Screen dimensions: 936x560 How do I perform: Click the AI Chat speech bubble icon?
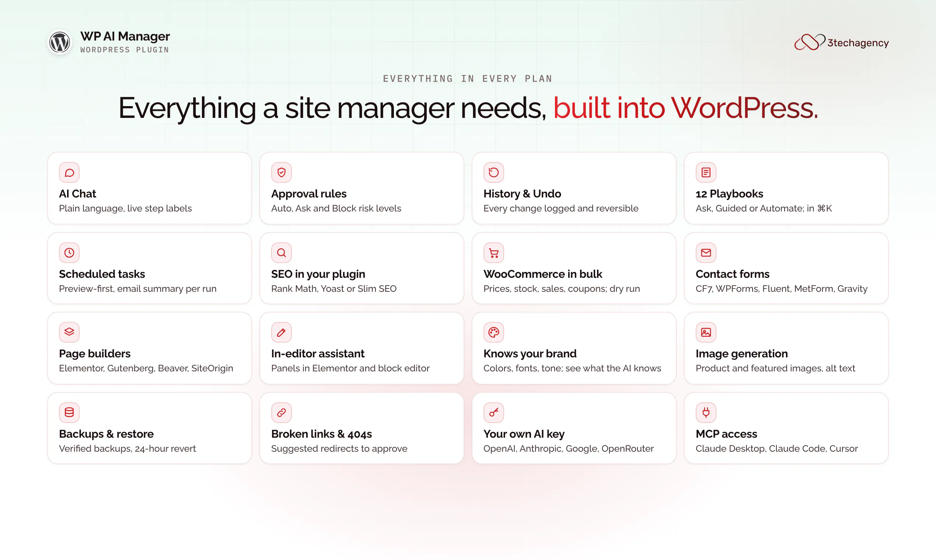click(69, 172)
